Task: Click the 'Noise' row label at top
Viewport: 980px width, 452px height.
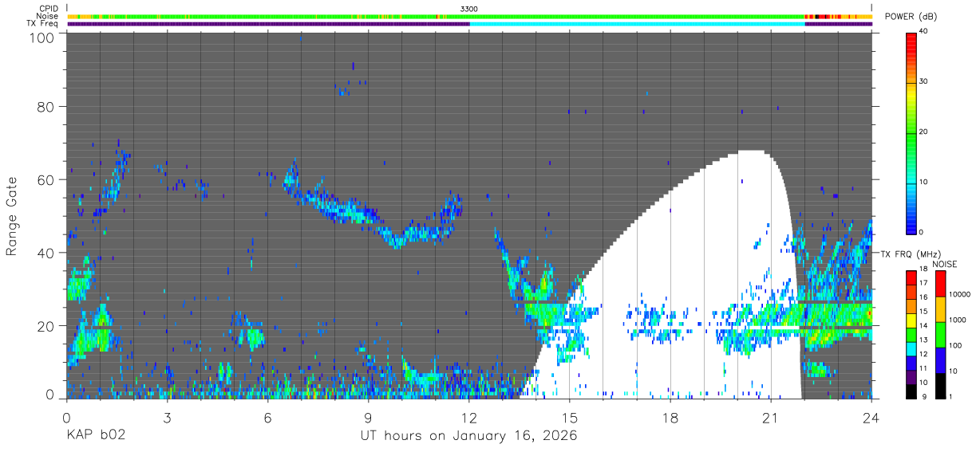Action: coord(48,16)
